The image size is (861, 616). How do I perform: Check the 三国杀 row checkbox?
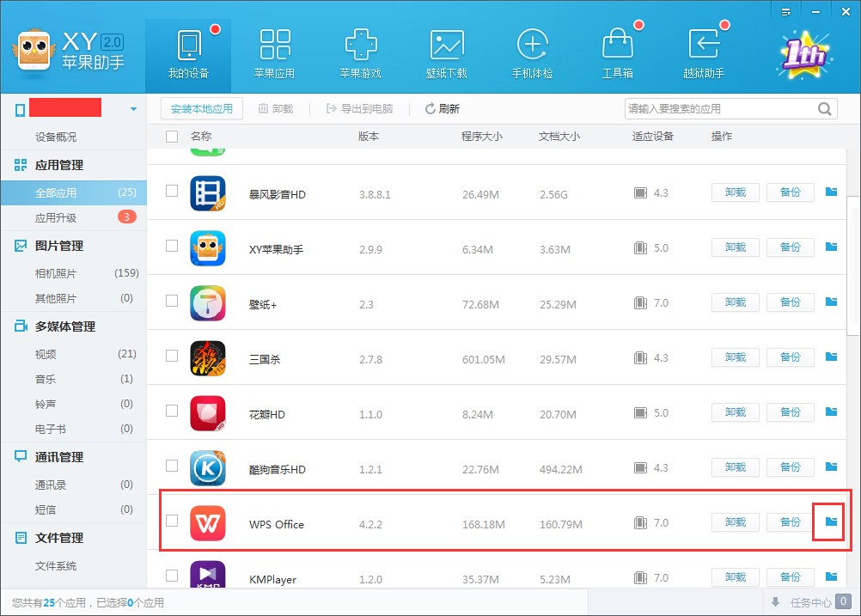(172, 356)
